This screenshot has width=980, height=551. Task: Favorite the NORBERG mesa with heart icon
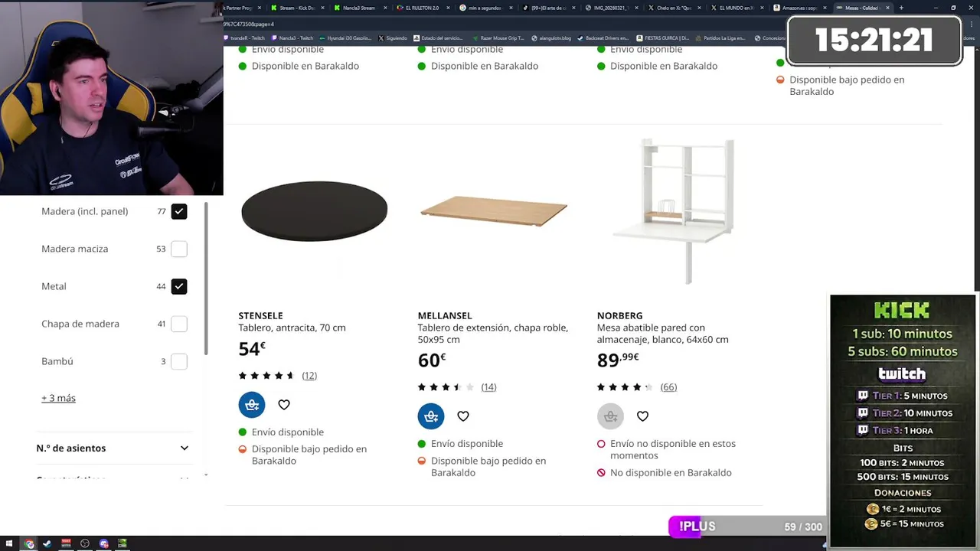(642, 416)
